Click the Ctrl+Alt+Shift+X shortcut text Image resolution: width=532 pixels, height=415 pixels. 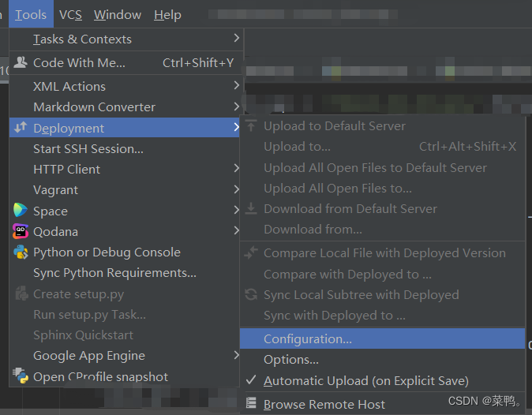pos(467,147)
